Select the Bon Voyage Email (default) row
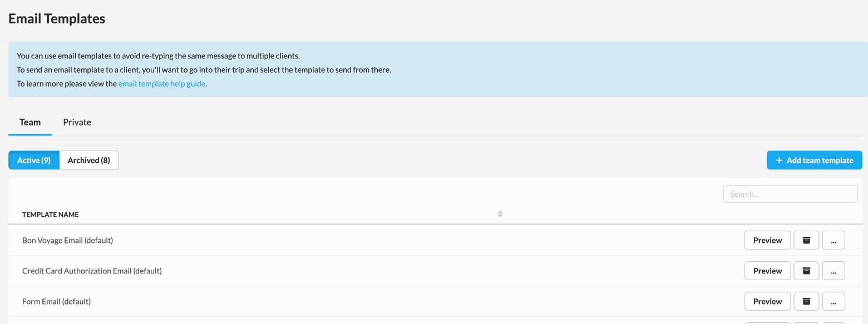 68,240
